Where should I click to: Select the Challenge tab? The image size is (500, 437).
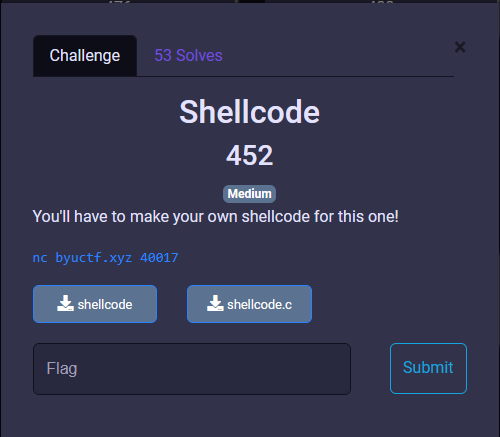[85, 56]
